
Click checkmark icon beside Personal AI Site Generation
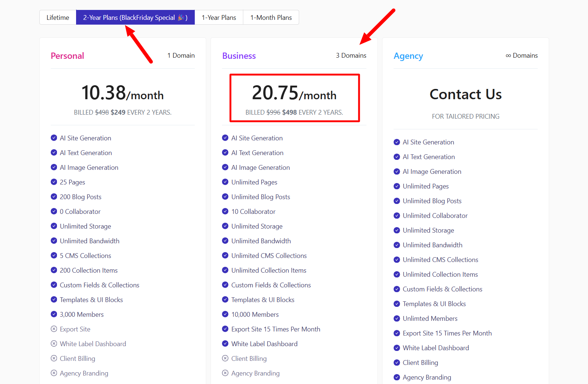click(x=54, y=138)
